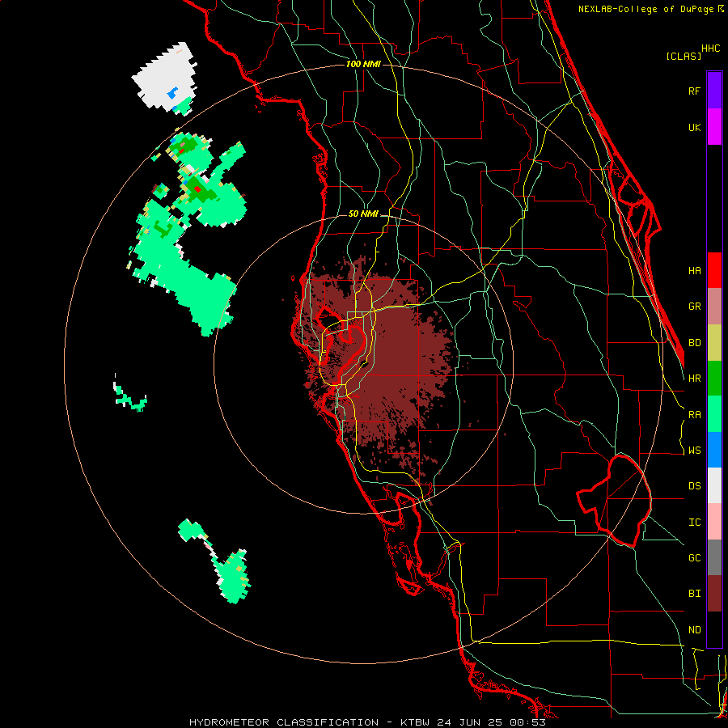Click the HHC product label
728x728 pixels.
(x=711, y=49)
